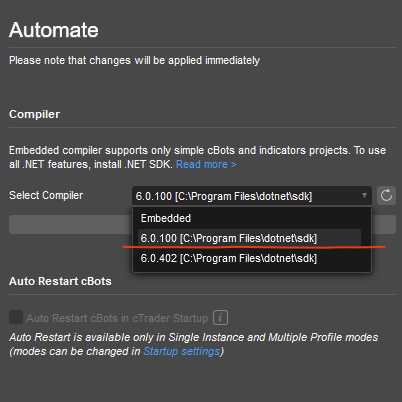Click the Select Compiler label
Screen dimensions: 402x402
coord(46,195)
